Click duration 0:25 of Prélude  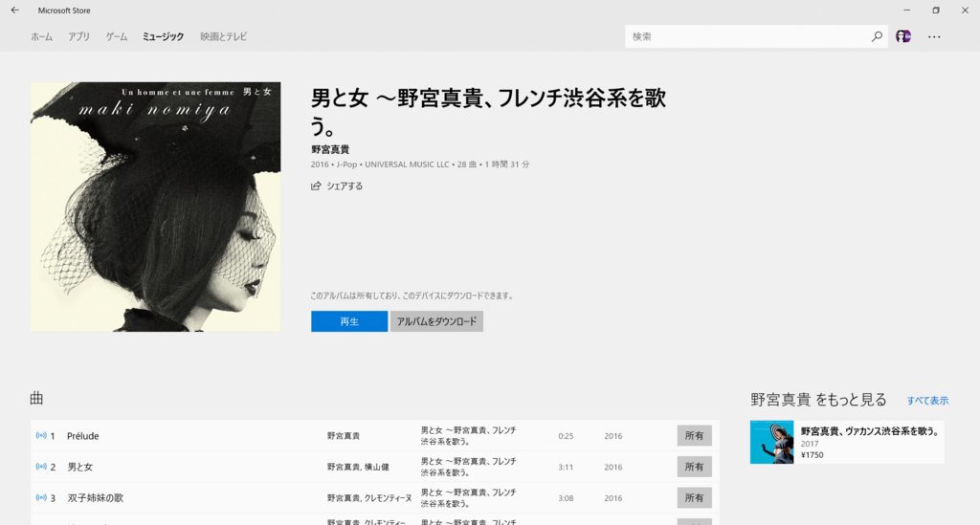tap(566, 436)
